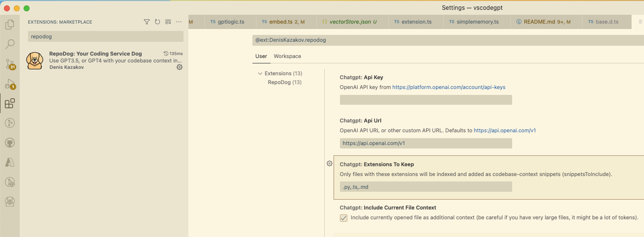This screenshot has height=237, width=644.
Task: Open Source Control view with 21 badge
Action: click(9, 64)
